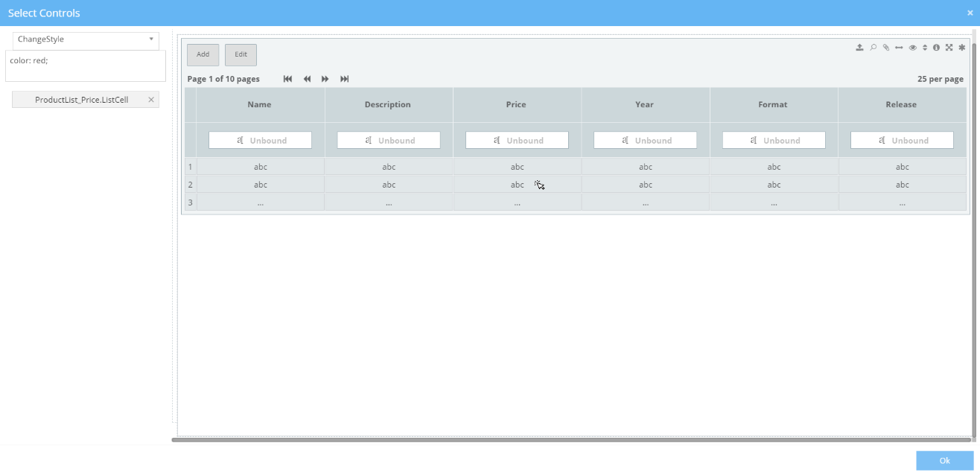This screenshot has width=980, height=475.
Task: Click the fullscreen expand arrows icon
Action: click(x=949, y=48)
